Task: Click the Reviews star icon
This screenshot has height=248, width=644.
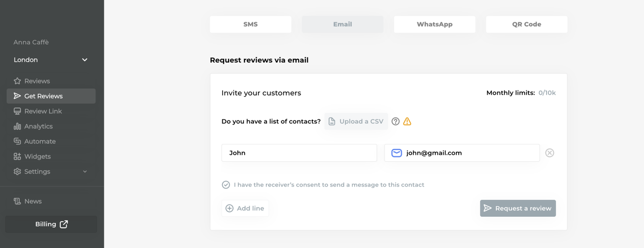Action: click(17, 81)
